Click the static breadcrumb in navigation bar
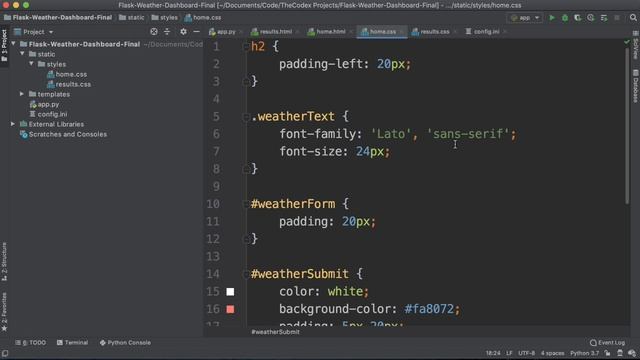 coord(131,18)
